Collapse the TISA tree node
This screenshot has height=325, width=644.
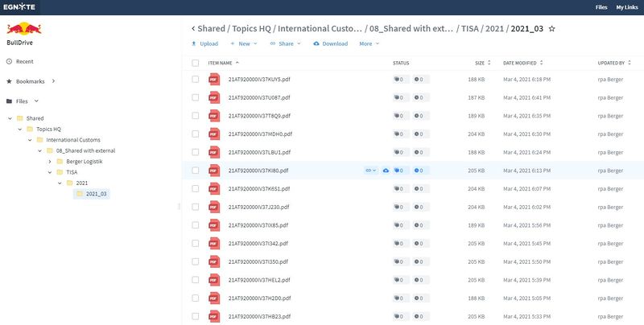pyautogui.click(x=50, y=172)
